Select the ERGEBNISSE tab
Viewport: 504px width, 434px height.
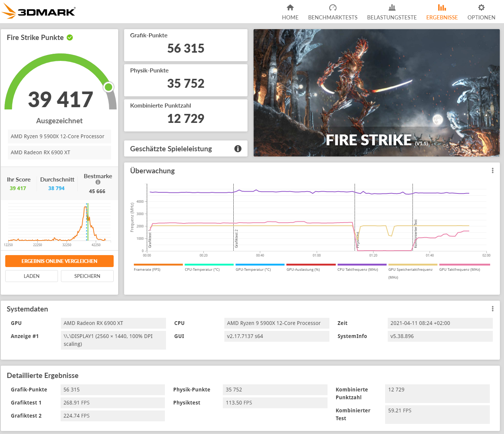click(x=442, y=12)
